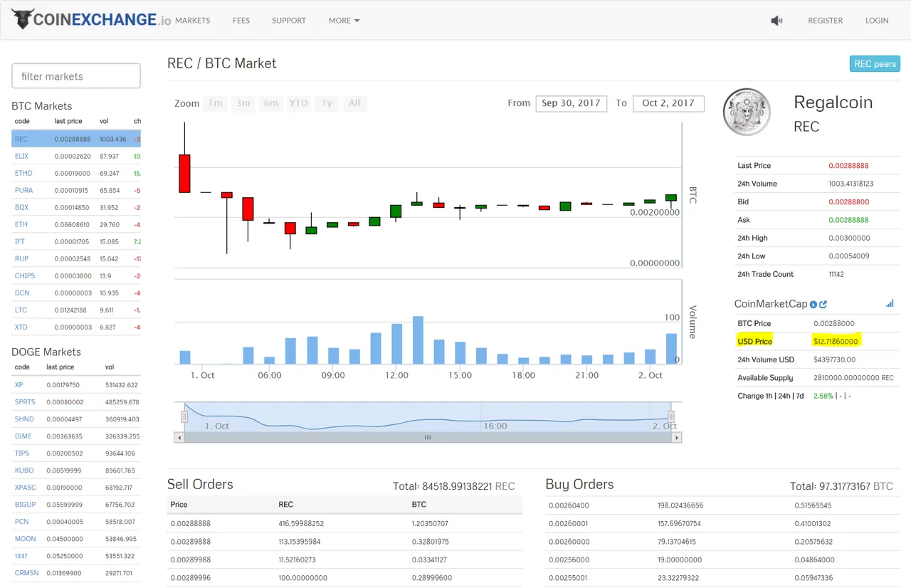
Task: Click buy order price 0.00260400
Action: 569,505
